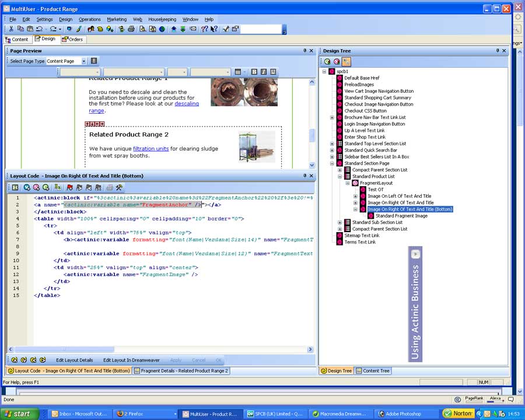Click the tools icon in Layout Code toolbar

119,187
